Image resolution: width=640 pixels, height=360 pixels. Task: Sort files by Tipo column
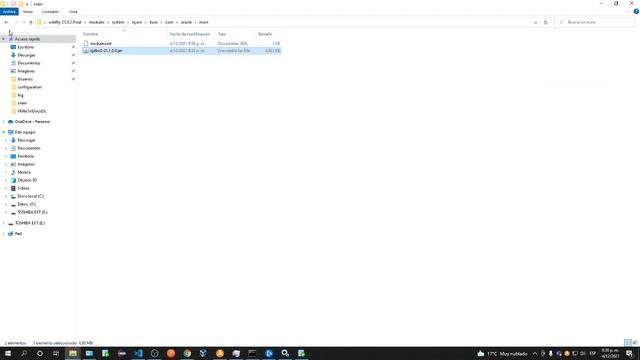tap(222, 34)
